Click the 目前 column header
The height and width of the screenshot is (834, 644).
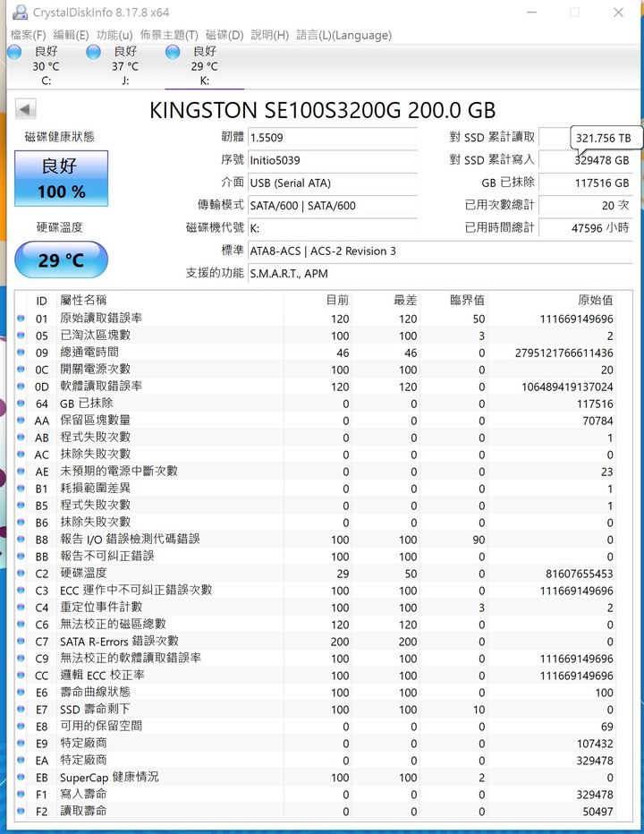[x=318, y=301]
